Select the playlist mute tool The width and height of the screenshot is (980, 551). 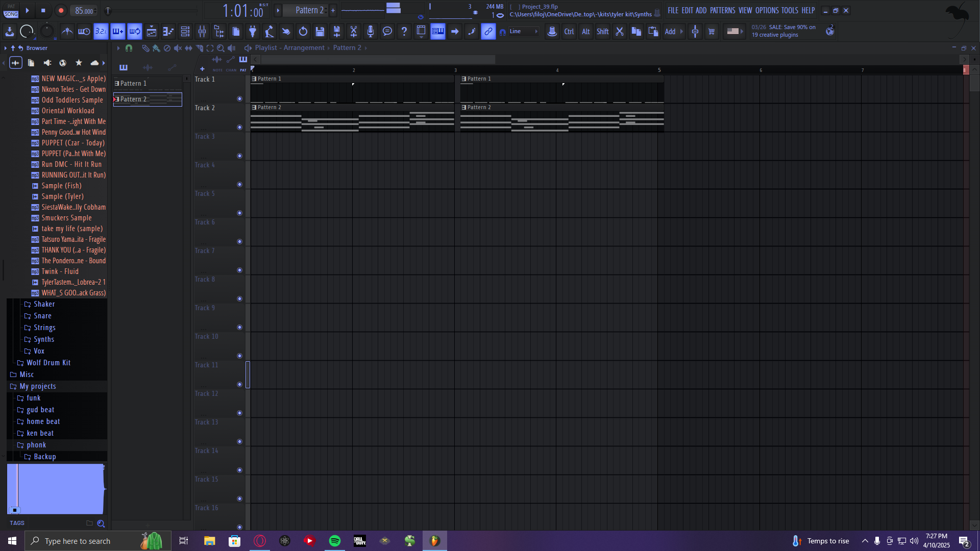[178, 48]
